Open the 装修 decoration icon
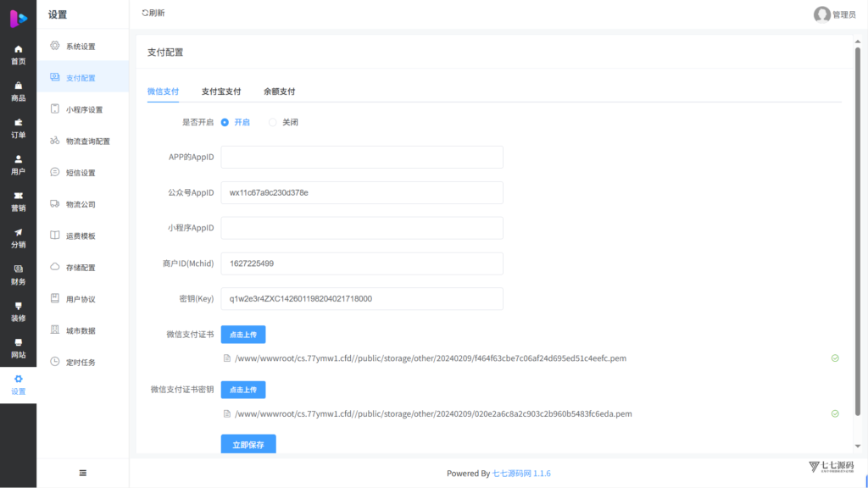The image size is (868, 488). [19, 305]
